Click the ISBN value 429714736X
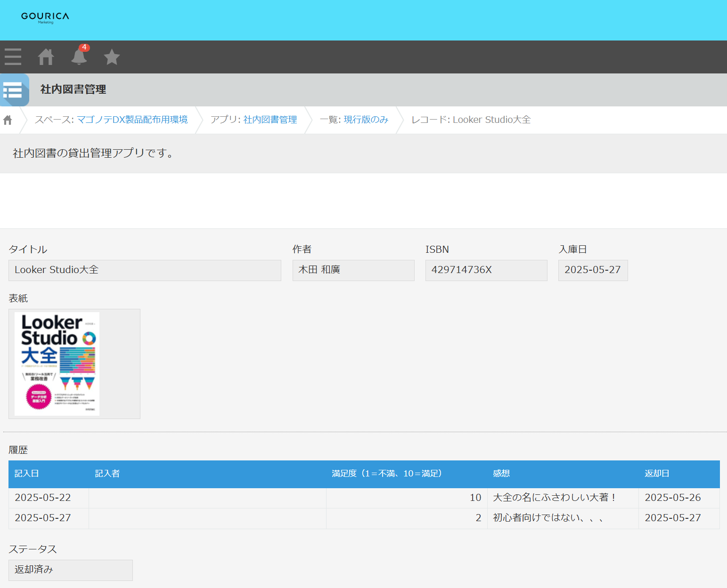The width and height of the screenshot is (727, 588). pos(486,270)
